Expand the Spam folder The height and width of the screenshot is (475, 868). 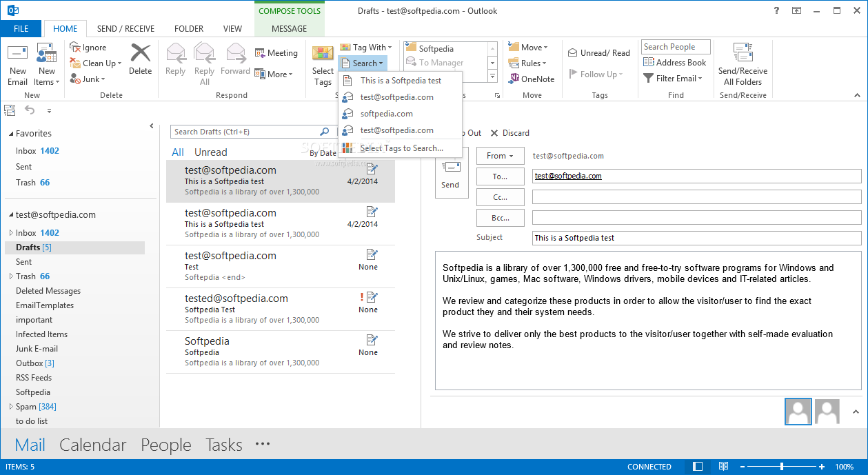pyautogui.click(x=11, y=407)
